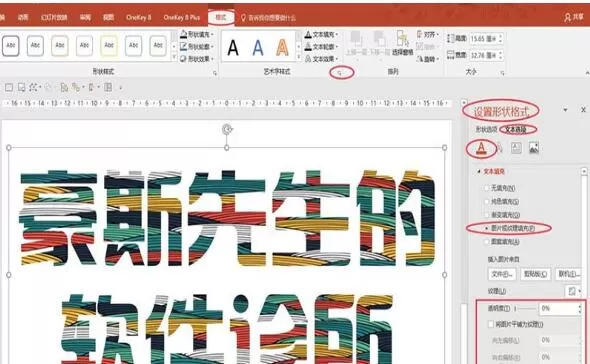Select the Text Fill & Outline icon

[x=481, y=148]
